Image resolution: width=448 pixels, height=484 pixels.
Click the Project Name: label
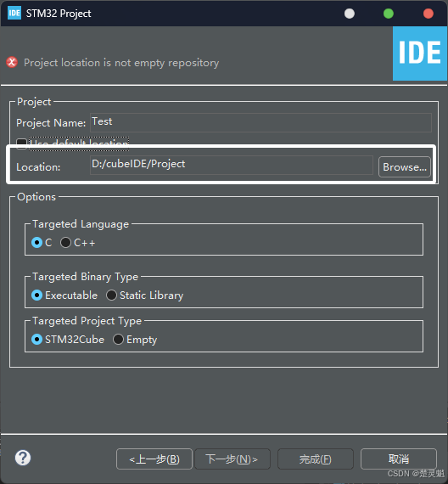pyautogui.click(x=51, y=123)
